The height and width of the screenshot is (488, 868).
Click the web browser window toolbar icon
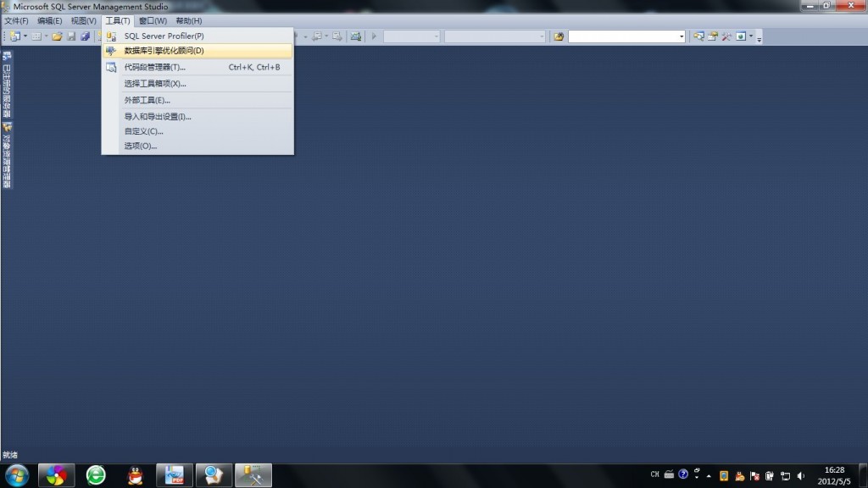tap(741, 36)
